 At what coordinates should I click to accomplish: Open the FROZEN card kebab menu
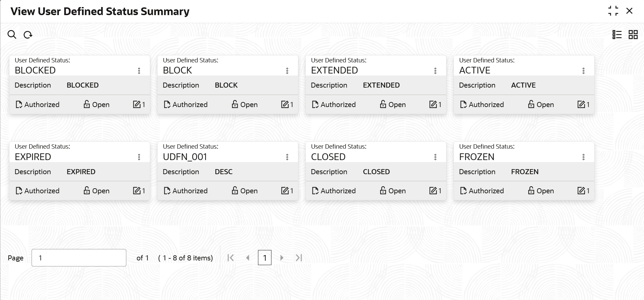click(x=584, y=157)
